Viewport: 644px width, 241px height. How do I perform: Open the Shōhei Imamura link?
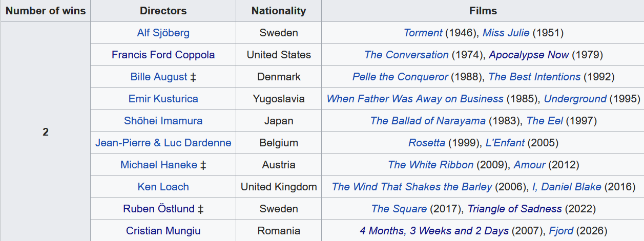coord(163,121)
